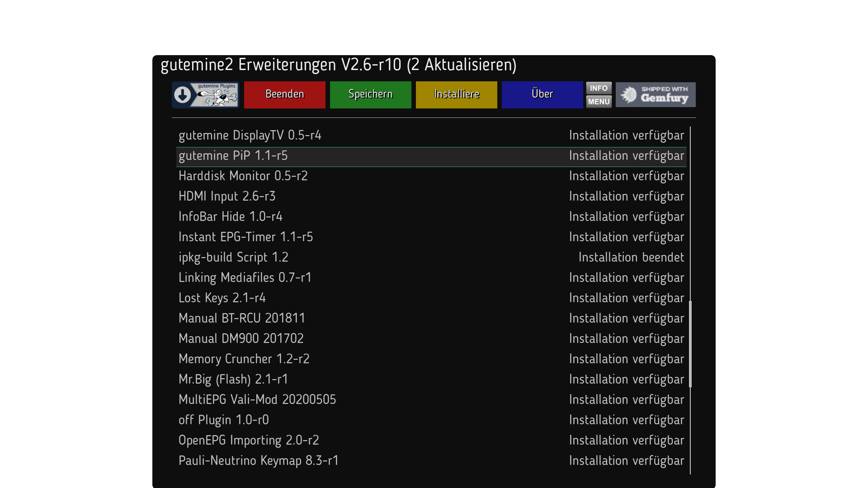Image resolution: width=868 pixels, height=488 pixels.
Task: Pick Instant EPG-Timer 1.1-r5 from the list
Action: (431, 237)
